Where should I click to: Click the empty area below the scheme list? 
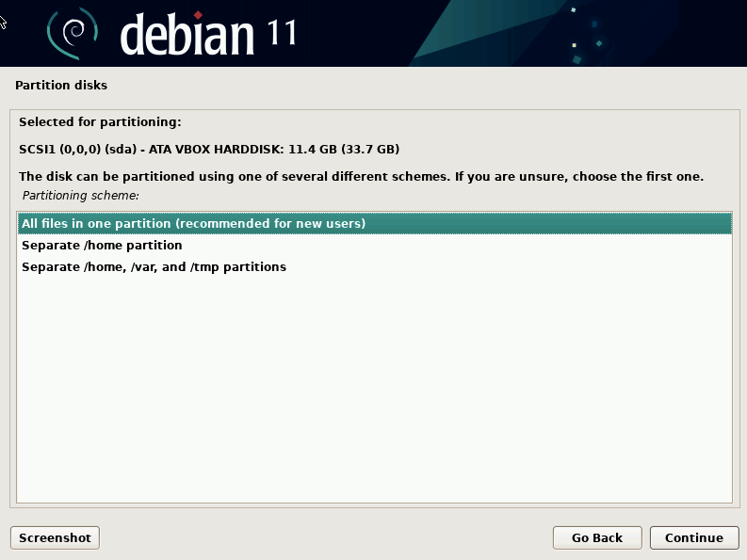(x=374, y=395)
